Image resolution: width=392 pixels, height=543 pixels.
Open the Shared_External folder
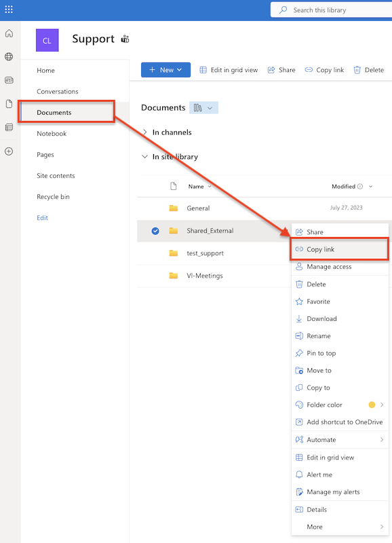tap(210, 231)
